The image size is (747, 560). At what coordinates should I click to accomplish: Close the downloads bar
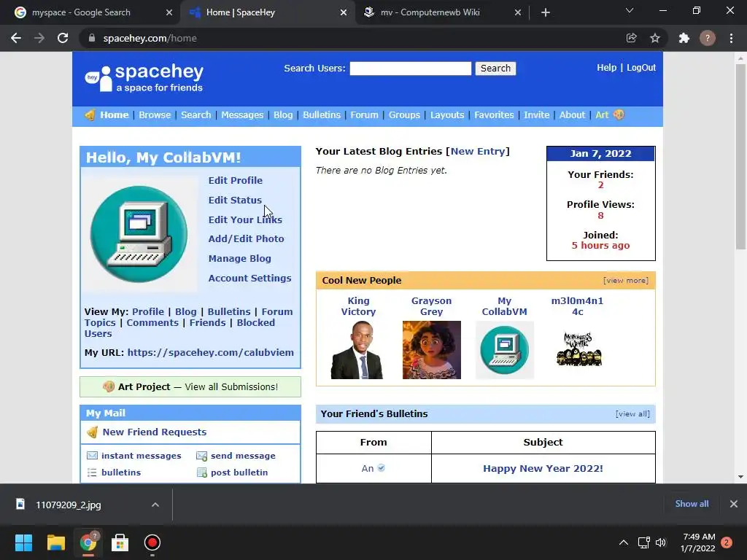coord(734,504)
